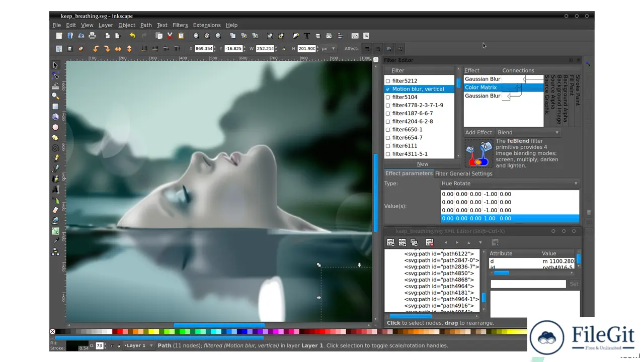Click the Cut scissors icon
The height and width of the screenshot is (362, 644).
[170, 36]
